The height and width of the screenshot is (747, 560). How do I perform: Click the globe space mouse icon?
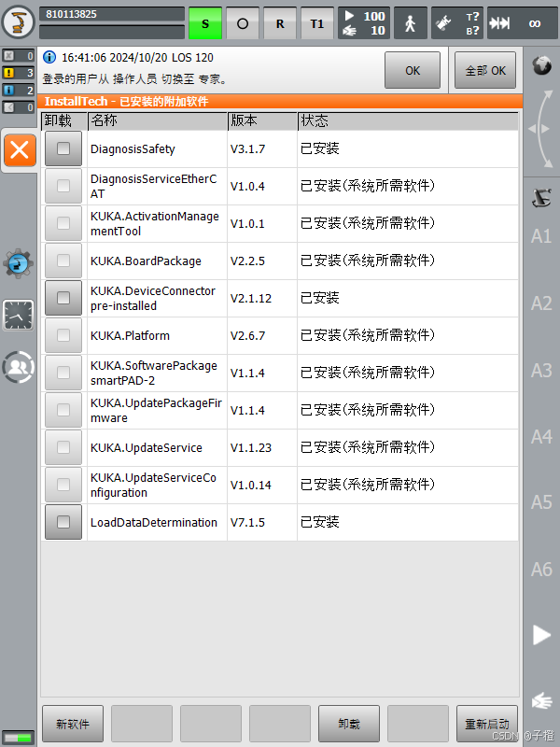pos(541,65)
